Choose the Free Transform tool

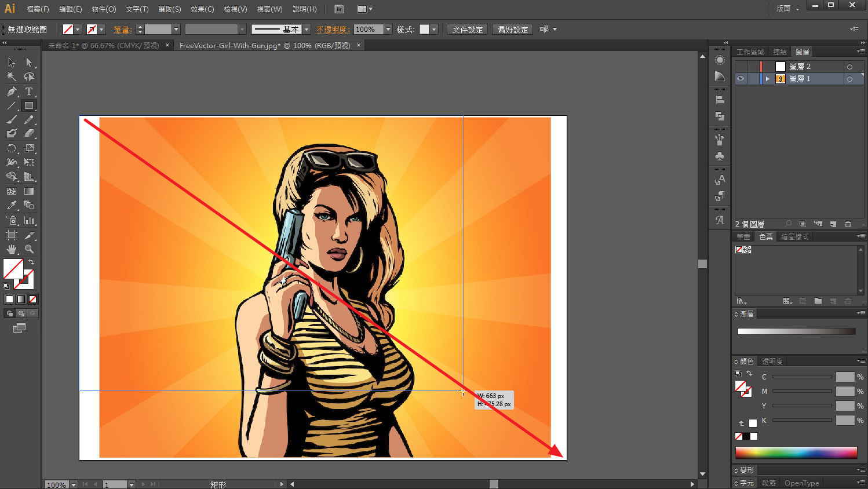click(x=29, y=162)
